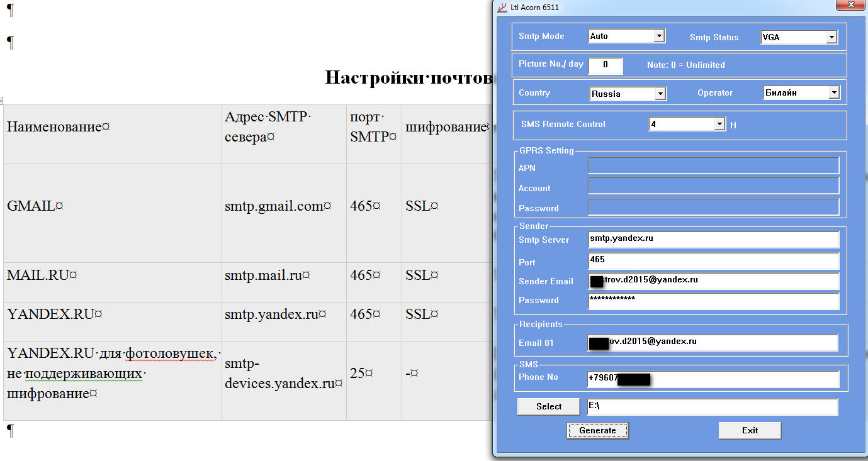This screenshot has width=868, height=461.
Task: Click the table move handle at document table corner
Action: 1,101
